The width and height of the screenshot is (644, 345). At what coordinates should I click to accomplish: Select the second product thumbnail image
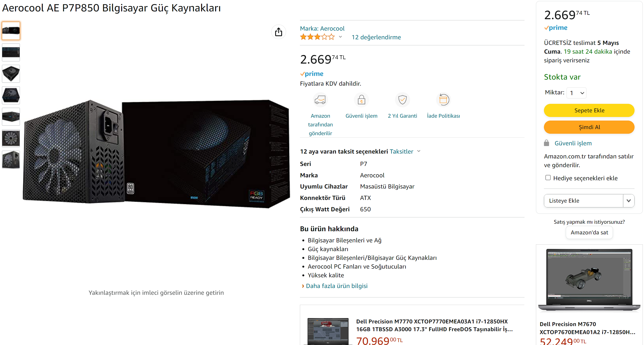tap(11, 52)
